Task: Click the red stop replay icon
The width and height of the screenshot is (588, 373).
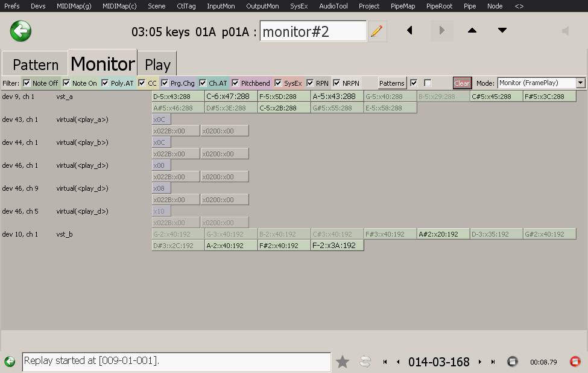Action: (x=575, y=362)
